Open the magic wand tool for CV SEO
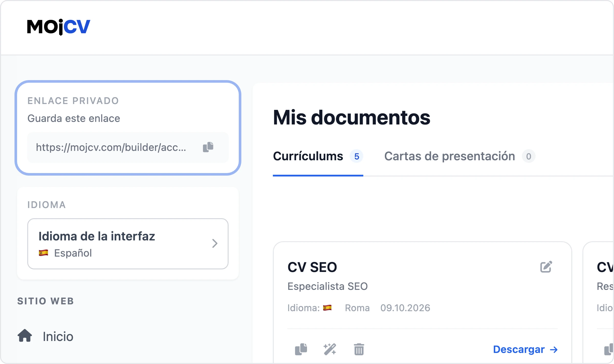Screen dimensions: 614x364 coord(330,349)
